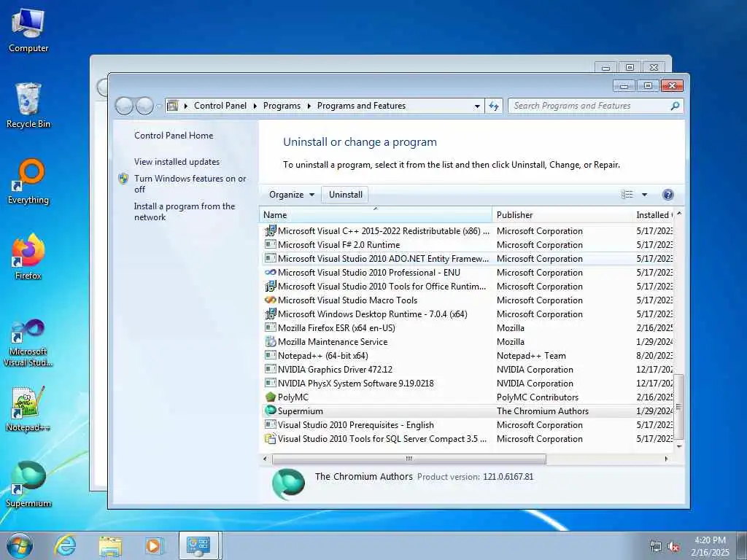Image resolution: width=747 pixels, height=560 pixels.
Task: Click horizontal scrollbar right arrow
Action: click(x=666, y=459)
